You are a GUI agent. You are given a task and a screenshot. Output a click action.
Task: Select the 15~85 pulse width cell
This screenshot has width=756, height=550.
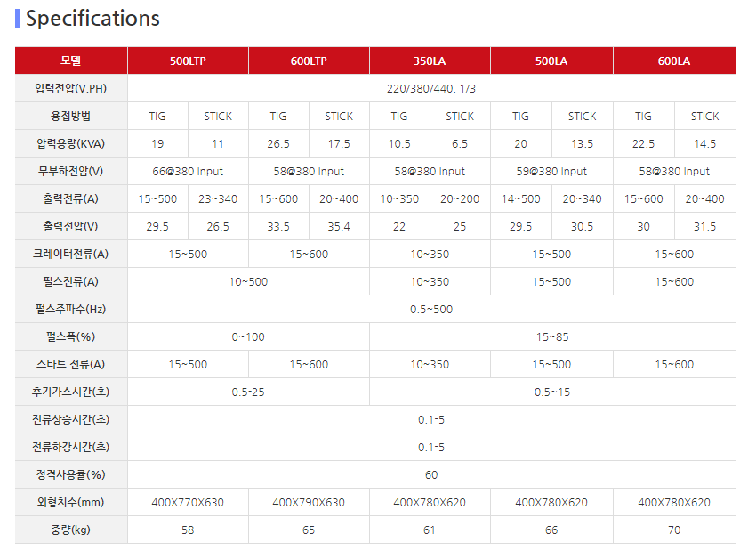coord(552,336)
